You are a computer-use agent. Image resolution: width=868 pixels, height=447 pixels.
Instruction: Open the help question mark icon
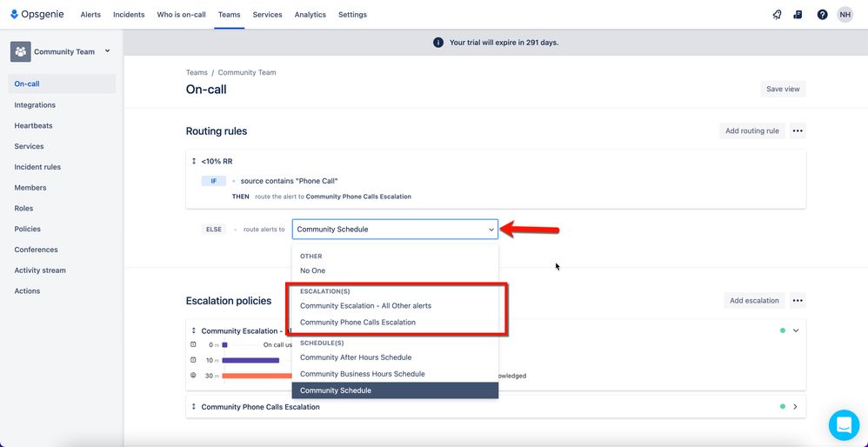tap(822, 15)
